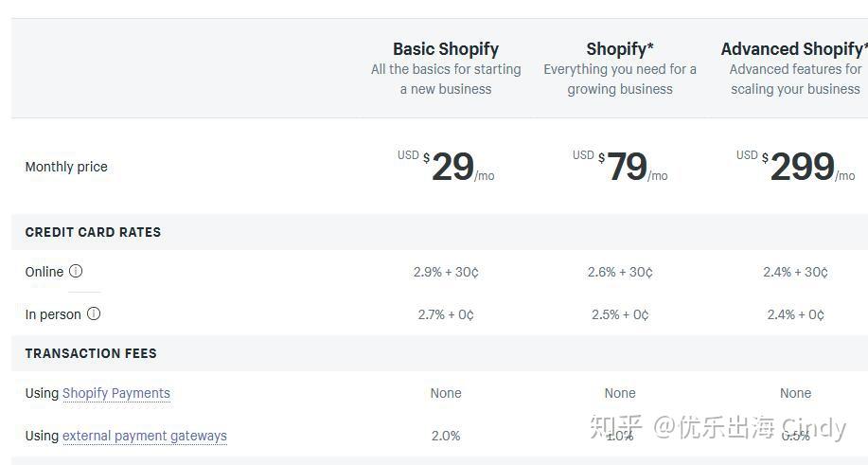Select the 2.5% + 0¢ in-person rate

[620, 314]
